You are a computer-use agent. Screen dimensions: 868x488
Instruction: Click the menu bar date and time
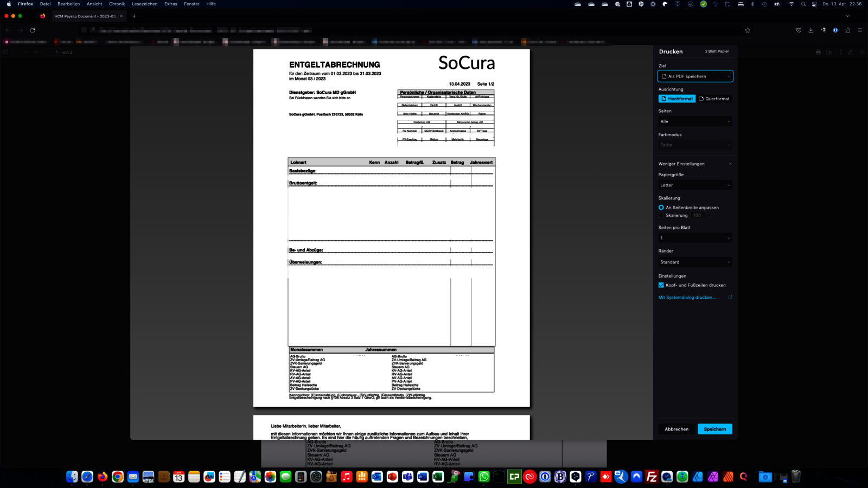842,4
